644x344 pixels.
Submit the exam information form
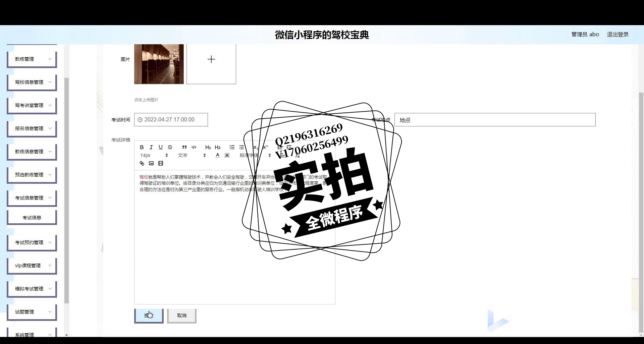[149, 316]
